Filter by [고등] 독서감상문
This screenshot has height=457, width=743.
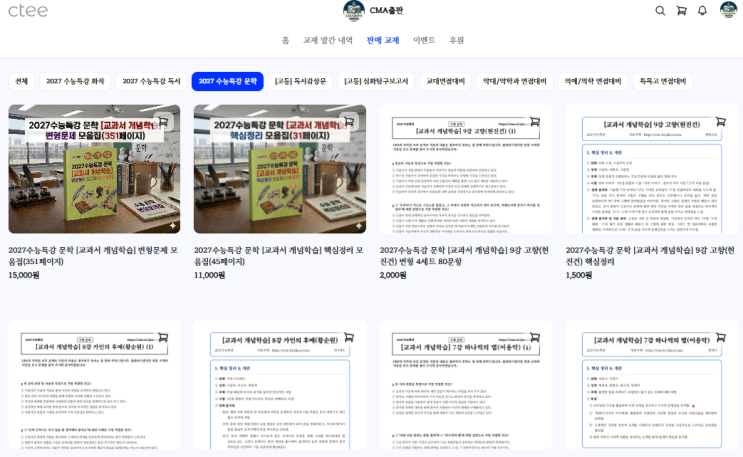pos(300,82)
